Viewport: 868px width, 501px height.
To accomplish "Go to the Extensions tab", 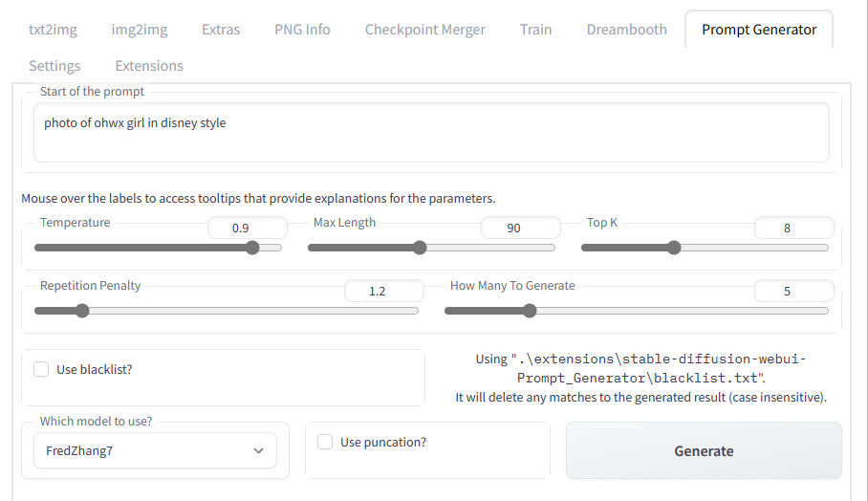I will (x=149, y=66).
